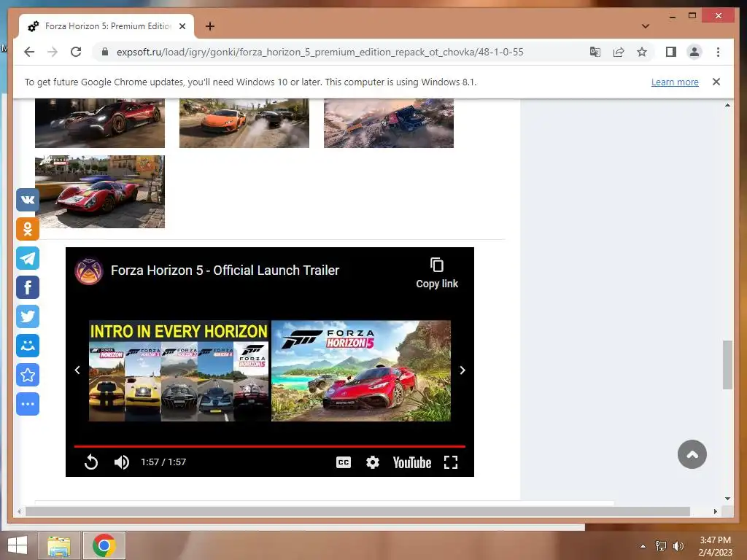Bookmark this tab with the star
The height and width of the screenshot is (560, 747).
[642, 52]
